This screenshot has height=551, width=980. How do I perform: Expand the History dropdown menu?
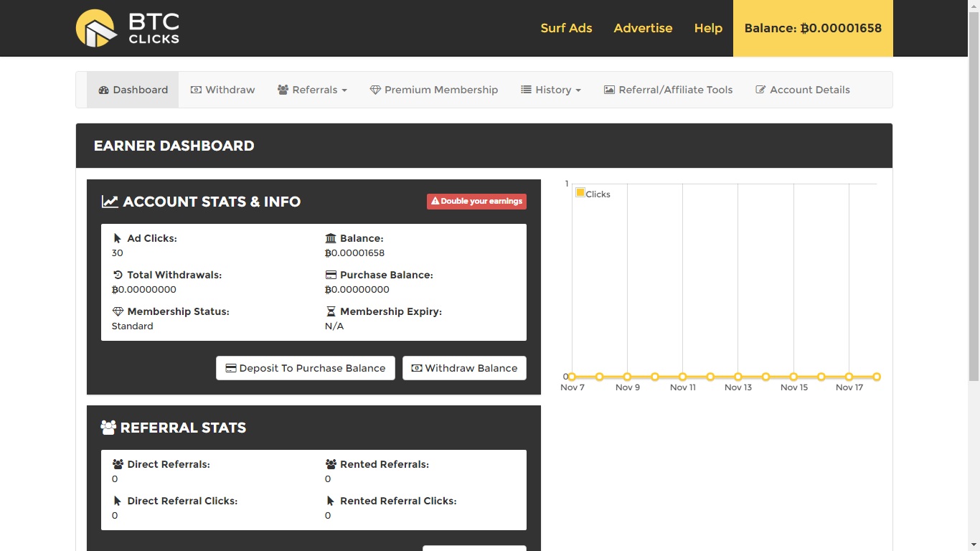551,90
